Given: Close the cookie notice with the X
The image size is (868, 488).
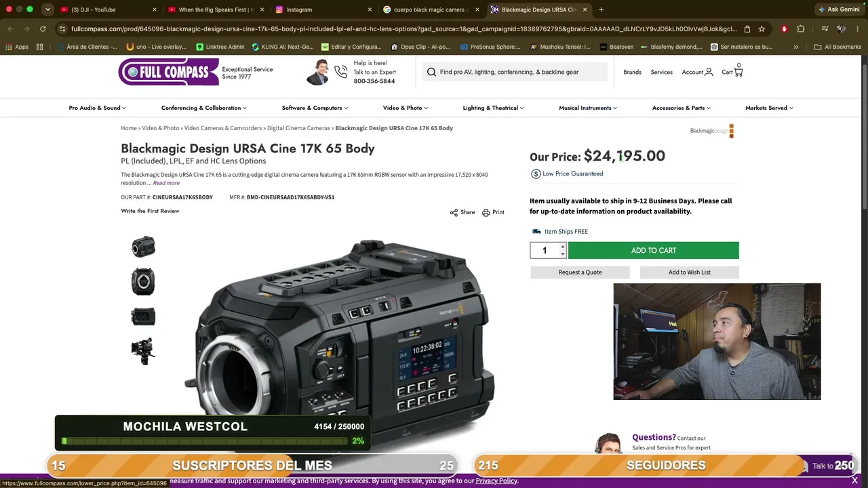Looking at the screenshot, I should 855,481.
